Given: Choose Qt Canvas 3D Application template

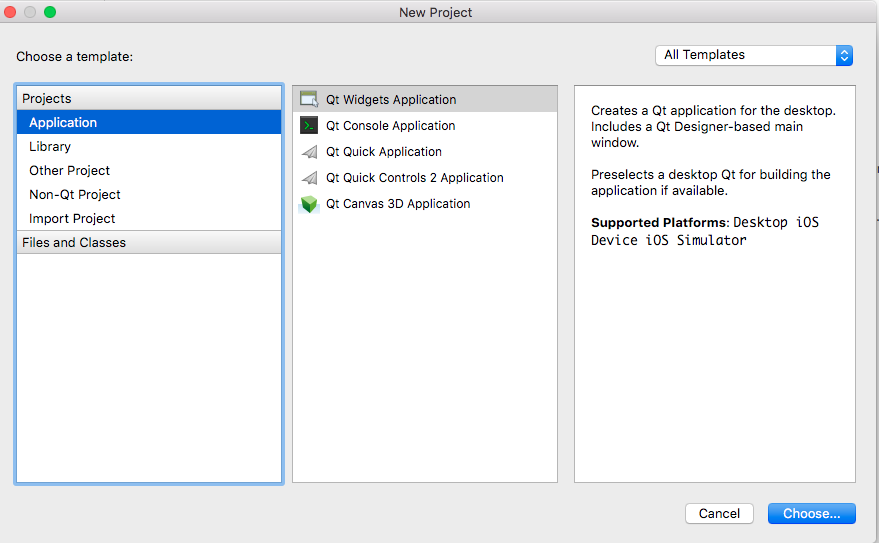Looking at the screenshot, I should coord(425,204).
